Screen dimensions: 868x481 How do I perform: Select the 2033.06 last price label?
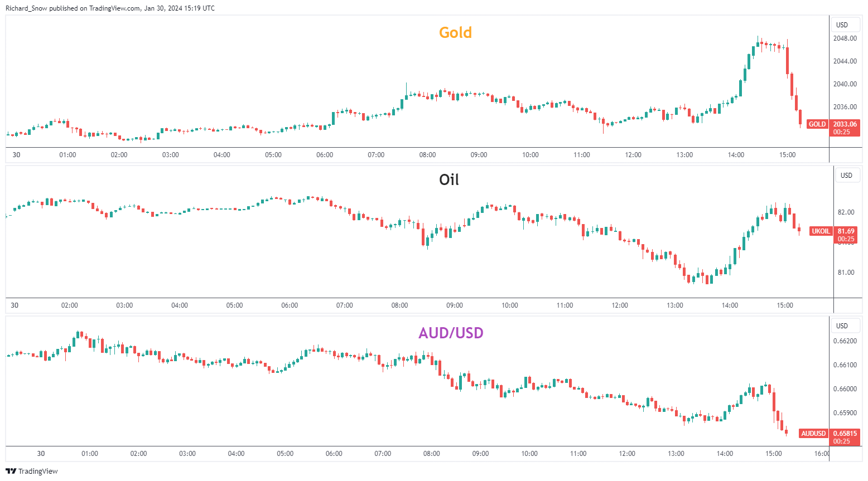[845, 124]
